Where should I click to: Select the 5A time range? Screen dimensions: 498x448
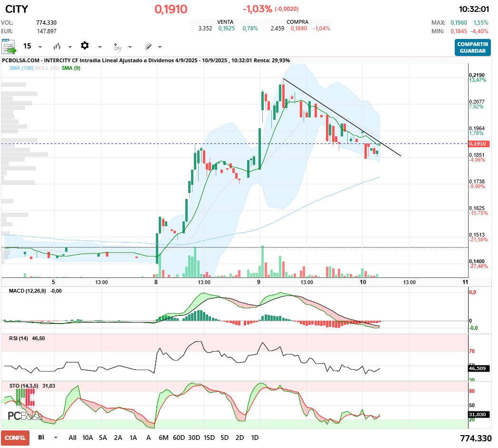point(103,438)
